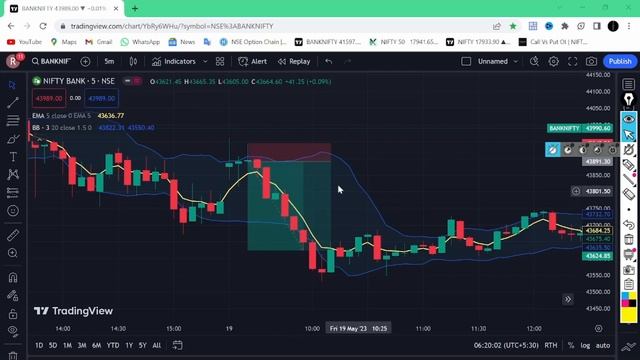Select the YTD time range
Screen dimensions: 640x360
(x=113, y=345)
